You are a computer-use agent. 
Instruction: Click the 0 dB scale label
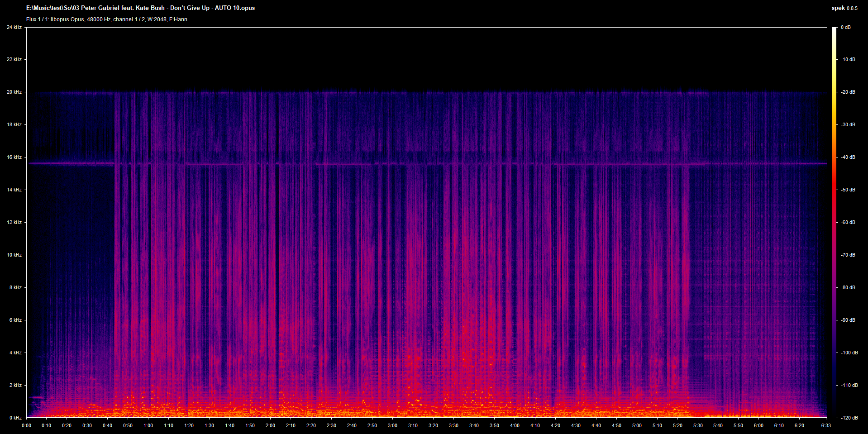(x=845, y=27)
